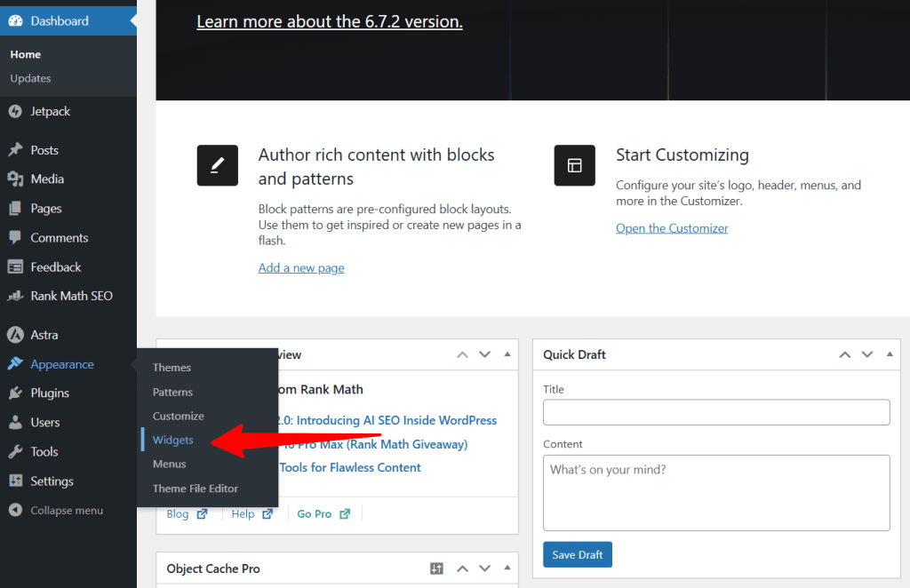Click the Jetpack lightning icon in sidebar
910x588 pixels.
tap(14, 112)
